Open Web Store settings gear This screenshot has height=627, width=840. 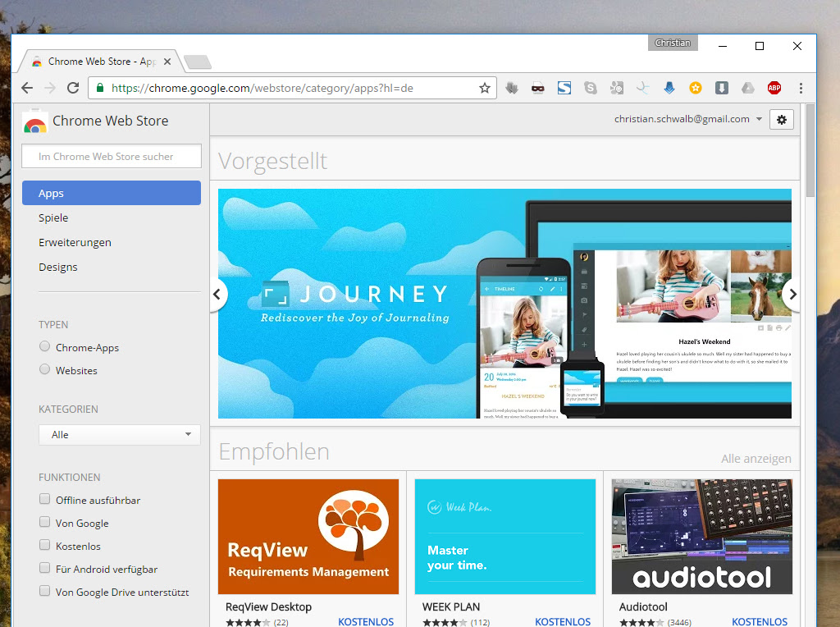pyautogui.click(x=782, y=120)
